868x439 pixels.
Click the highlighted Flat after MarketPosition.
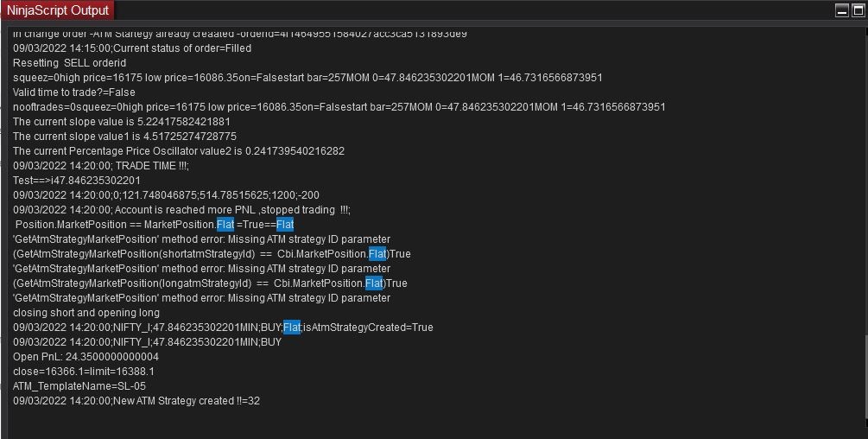[225, 225]
